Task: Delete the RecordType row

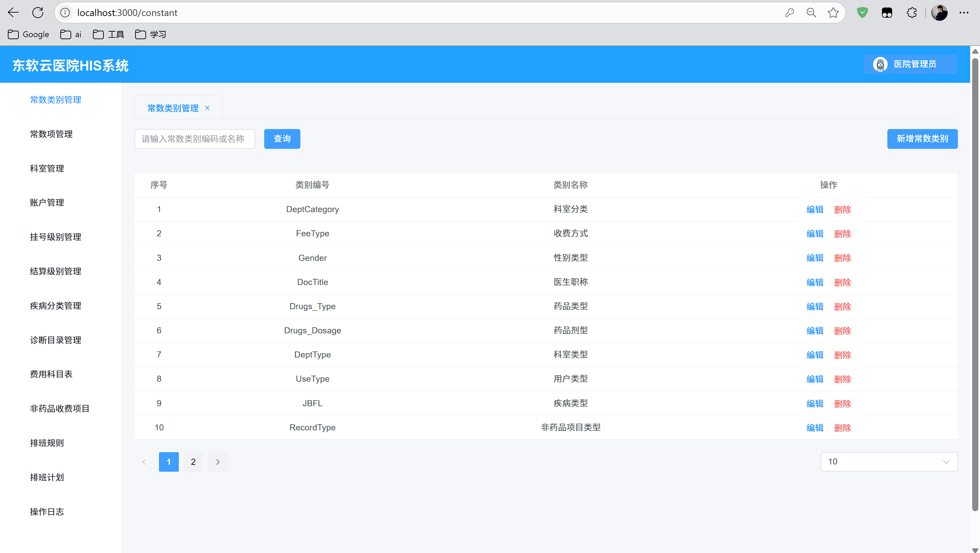Action: pyautogui.click(x=842, y=428)
